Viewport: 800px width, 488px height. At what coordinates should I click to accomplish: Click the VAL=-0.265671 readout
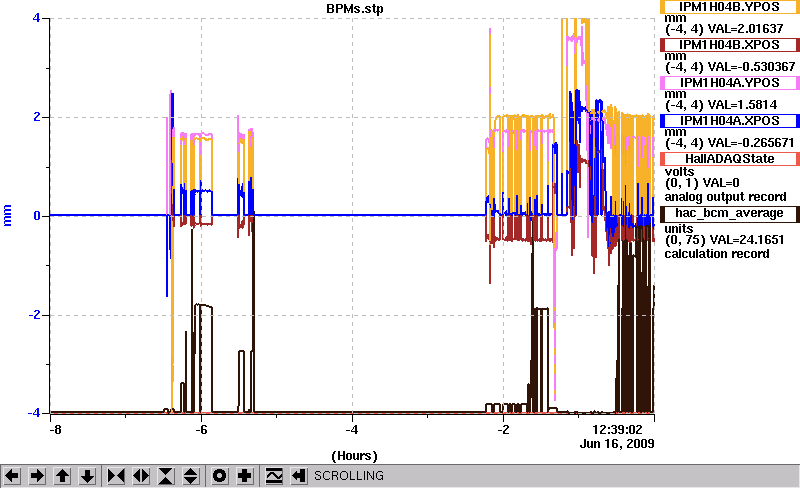tap(751, 143)
